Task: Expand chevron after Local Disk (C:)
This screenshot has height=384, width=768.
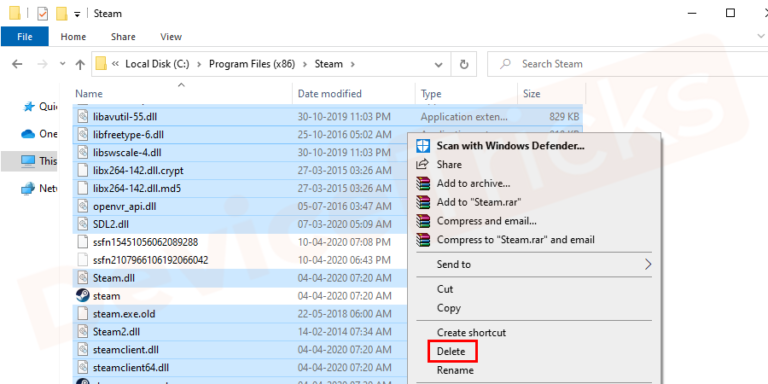Action: [x=199, y=64]
